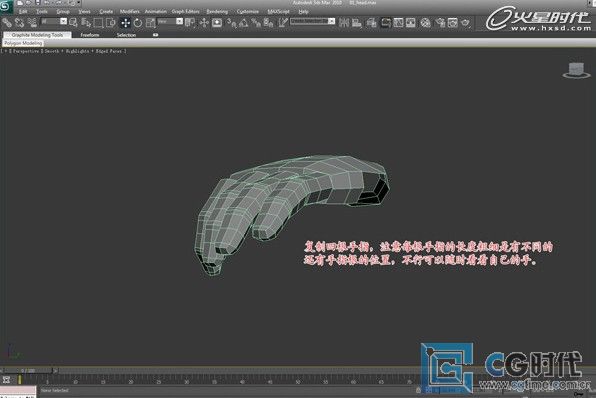
Task: Open the Curve Editor
Action: point(398,23)
